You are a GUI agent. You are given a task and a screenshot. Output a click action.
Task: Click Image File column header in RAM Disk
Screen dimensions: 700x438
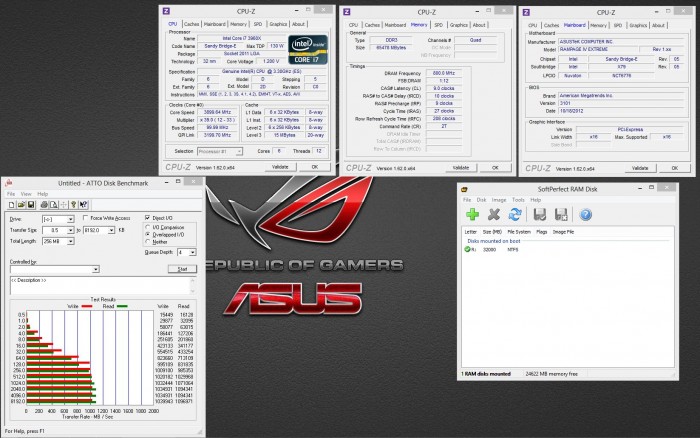563,232
